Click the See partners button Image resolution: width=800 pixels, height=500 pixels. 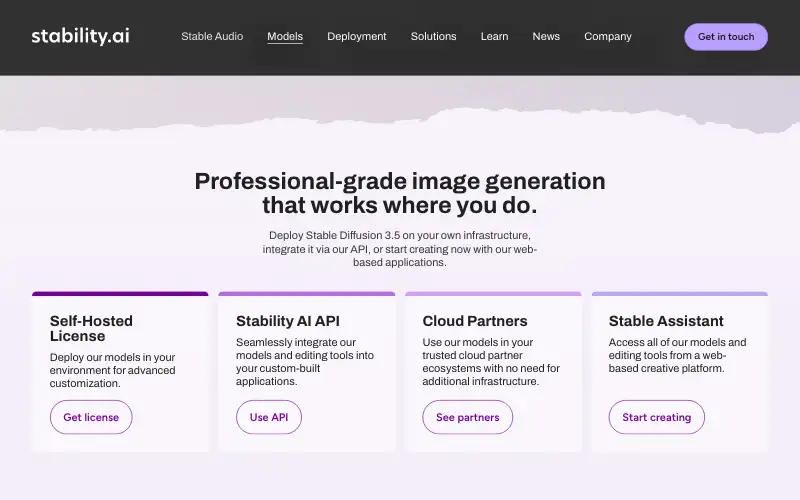(x=467, y=417)
